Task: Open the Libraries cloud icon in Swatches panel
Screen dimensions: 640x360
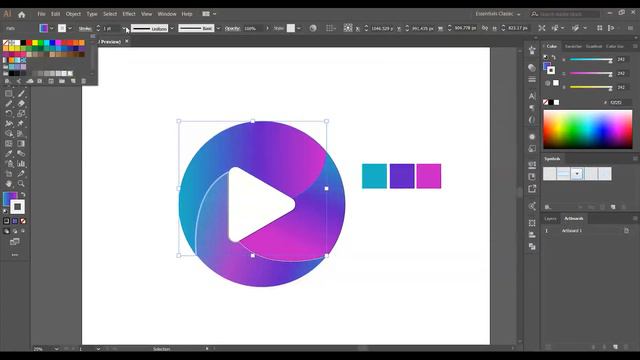Action: click(30, 81)
